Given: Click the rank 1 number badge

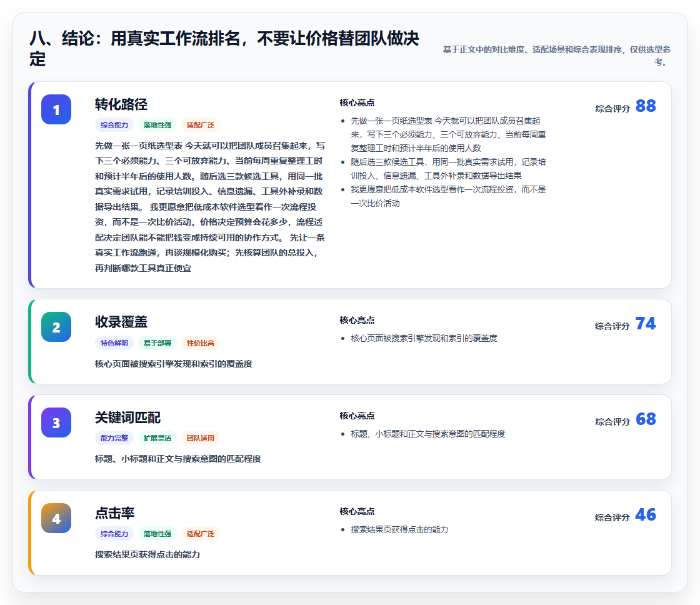Looking at the screenshot, I should (56, 109).
